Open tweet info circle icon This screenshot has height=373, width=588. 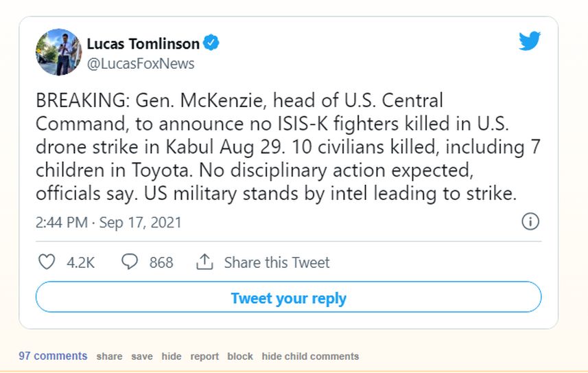pyautogui.click(x=530, y=222)
